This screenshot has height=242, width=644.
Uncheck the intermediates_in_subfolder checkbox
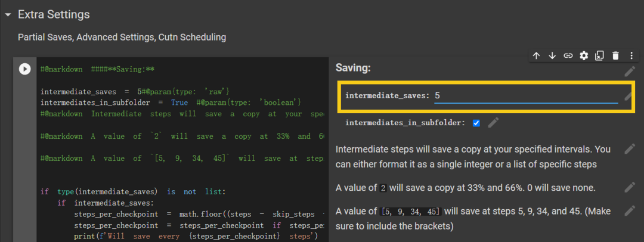click(x=476, y=123)
